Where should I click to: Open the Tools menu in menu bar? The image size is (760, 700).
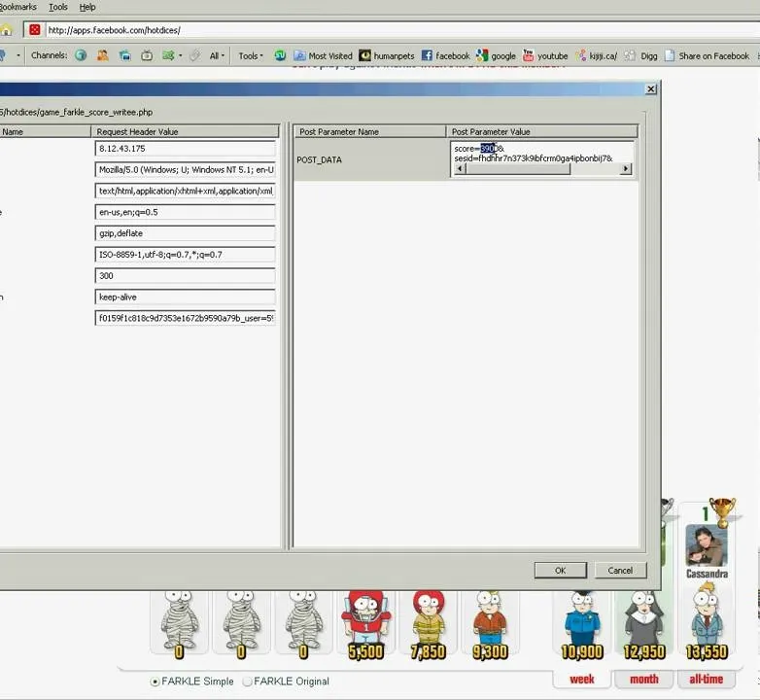[x=58, y=7]
